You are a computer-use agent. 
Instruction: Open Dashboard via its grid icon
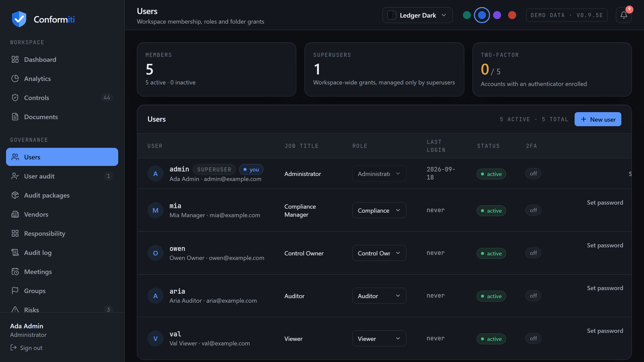click(15, 59)
